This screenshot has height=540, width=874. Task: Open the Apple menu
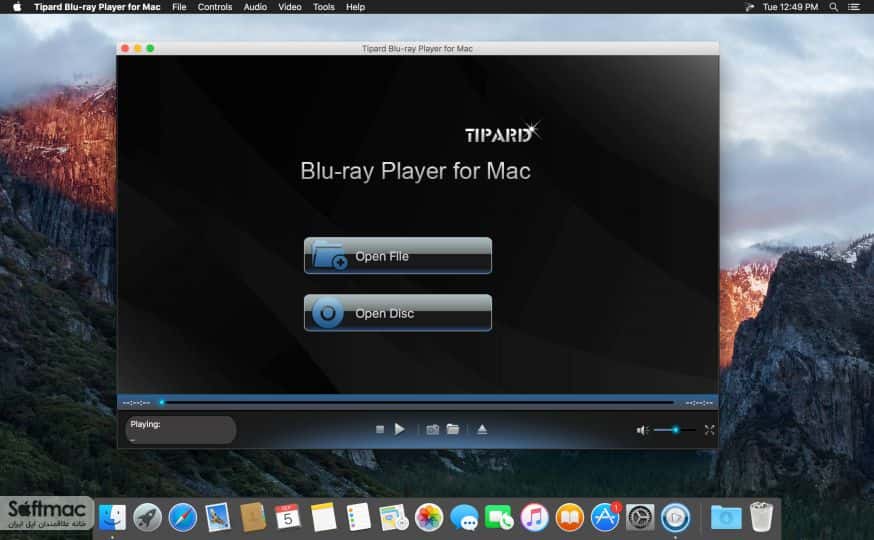pos(17,7)
